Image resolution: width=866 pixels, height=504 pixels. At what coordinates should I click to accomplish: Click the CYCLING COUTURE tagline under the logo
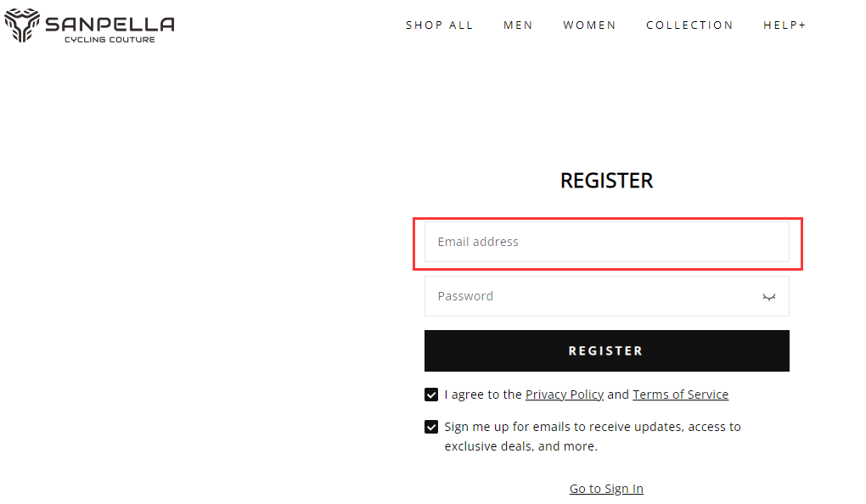click(110, 40)
